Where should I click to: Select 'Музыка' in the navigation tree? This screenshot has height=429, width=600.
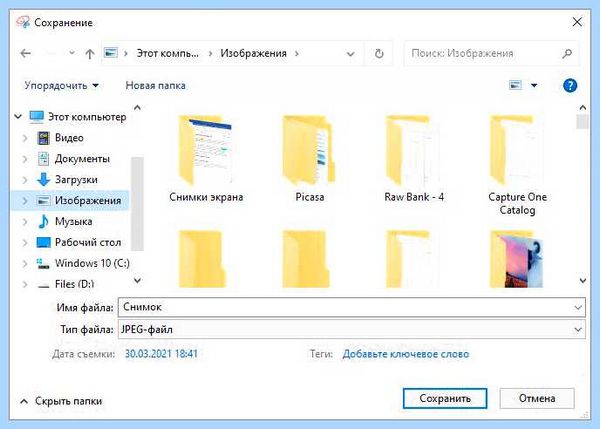pyautogui.click(x=73, y=221)
